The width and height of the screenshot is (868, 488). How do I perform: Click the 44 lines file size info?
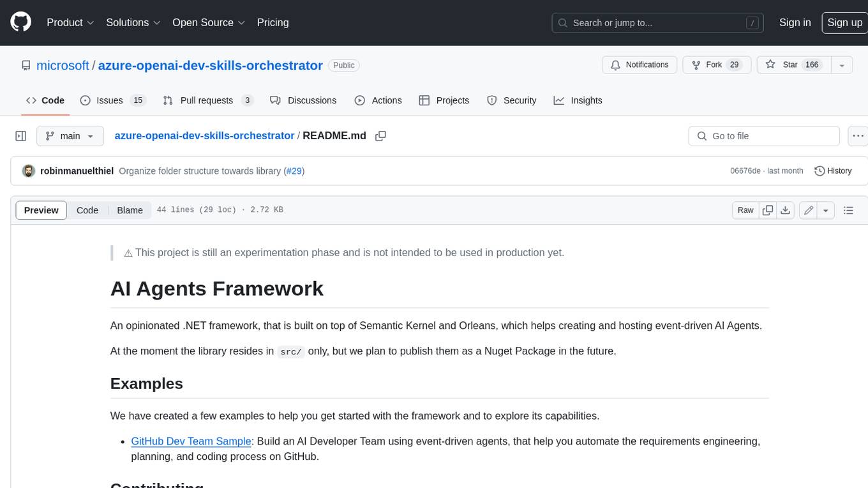point(220,210)
